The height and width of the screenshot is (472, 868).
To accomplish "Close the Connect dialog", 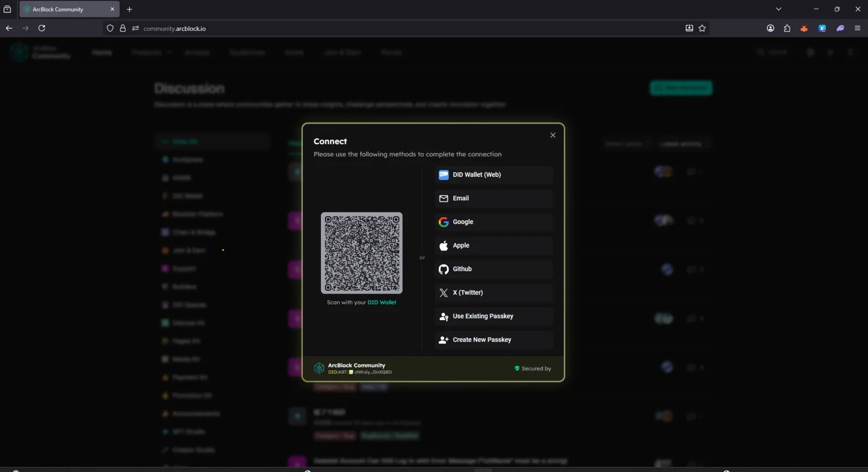I will pos(553,135).
